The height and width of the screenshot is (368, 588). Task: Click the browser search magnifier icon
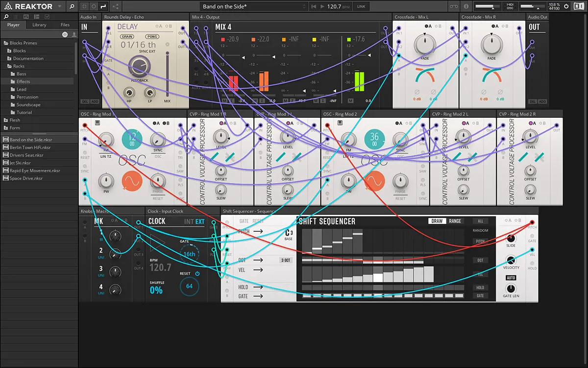click(x=5, y=17)
